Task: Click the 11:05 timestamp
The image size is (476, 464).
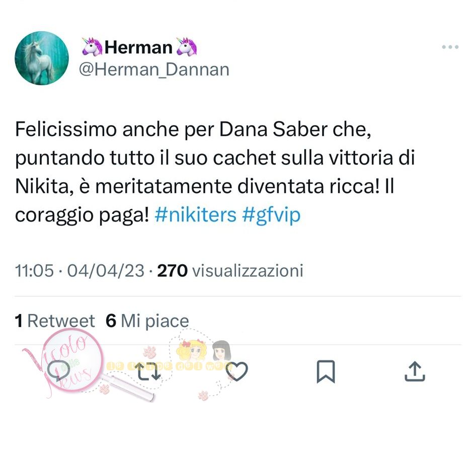Action: pos(34,270)
